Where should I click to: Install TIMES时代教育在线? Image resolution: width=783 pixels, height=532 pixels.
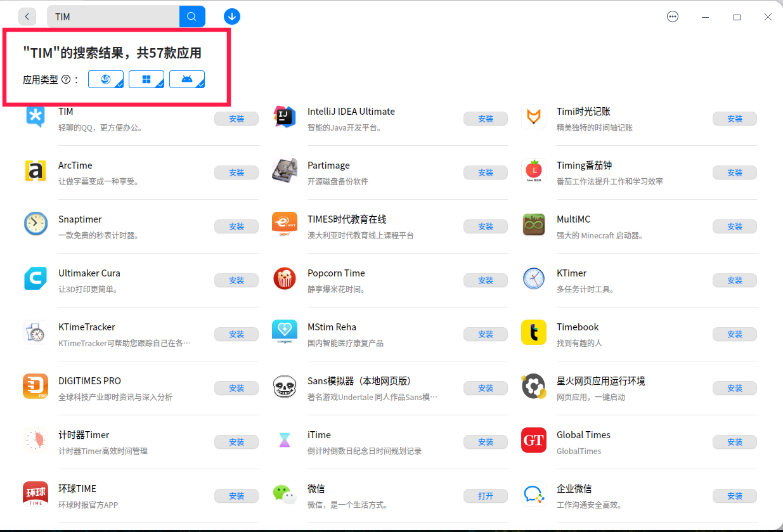[486, 226]
